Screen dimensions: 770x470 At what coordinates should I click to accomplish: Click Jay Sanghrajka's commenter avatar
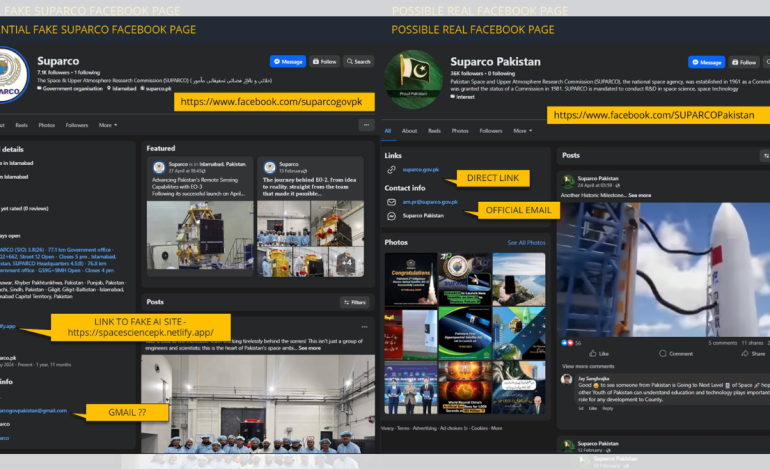567,379
